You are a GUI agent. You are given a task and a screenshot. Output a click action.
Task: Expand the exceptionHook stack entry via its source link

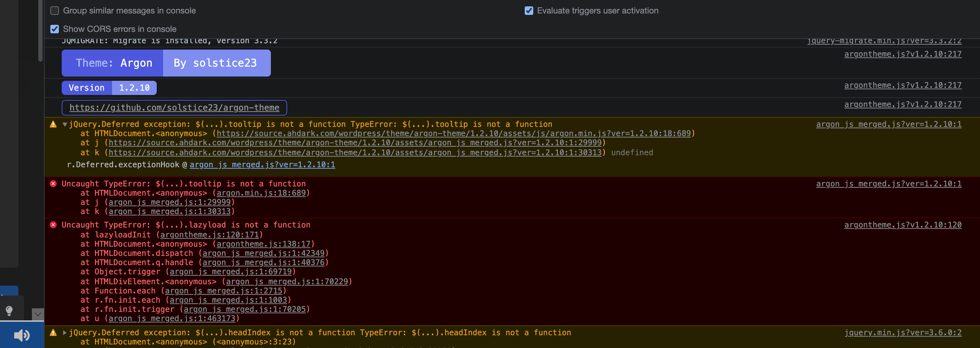pyautogui.click(x=263, y=165)
